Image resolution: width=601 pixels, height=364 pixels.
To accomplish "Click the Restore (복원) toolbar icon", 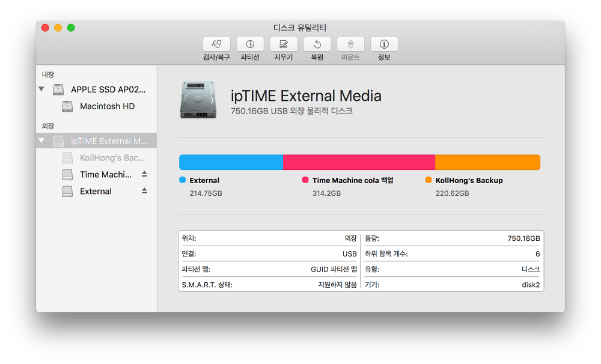I will [317, 44].
